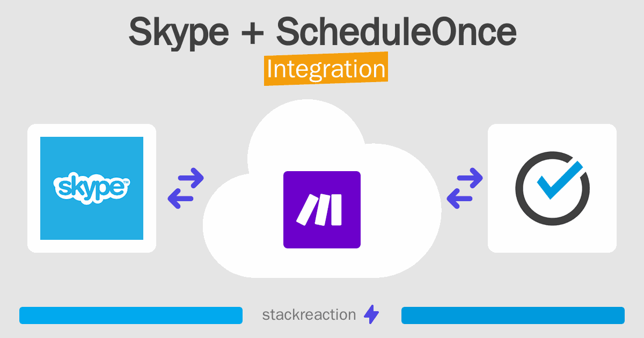Click the white slanted bars in Make logo
Viewport: 644px width, 338px height.
(320, 209)
